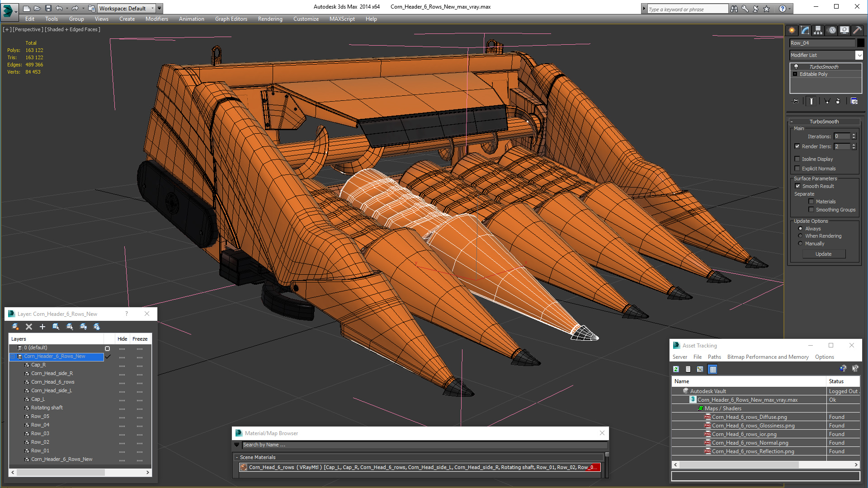Viewport: 868px width, 488px height.
Task: Click Freeze All Layers icon
Action: 97,327
